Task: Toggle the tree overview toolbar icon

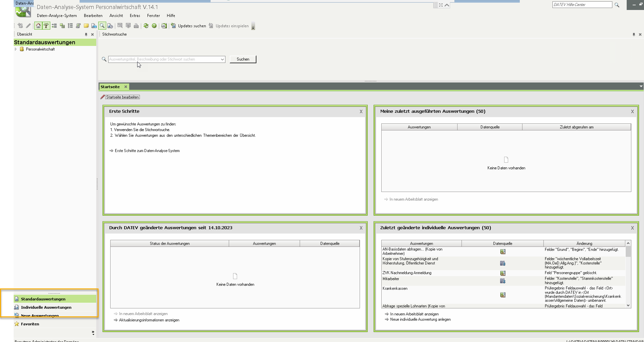Action: click(46, 26)
